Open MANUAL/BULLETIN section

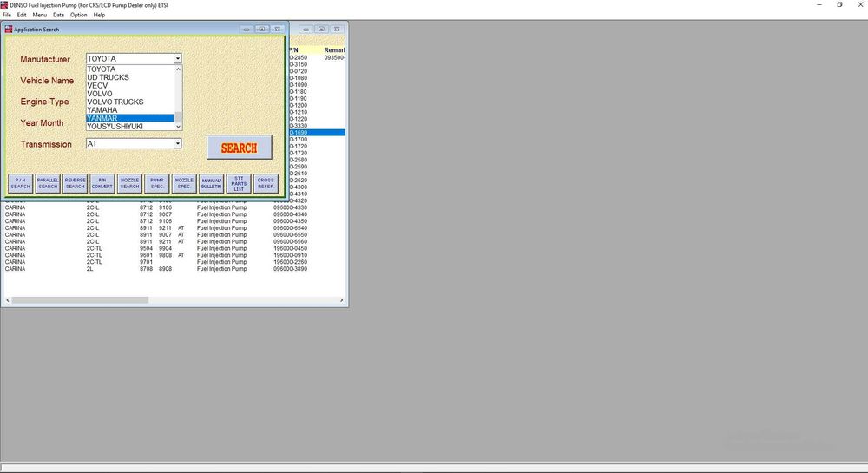tap(211, 184)
